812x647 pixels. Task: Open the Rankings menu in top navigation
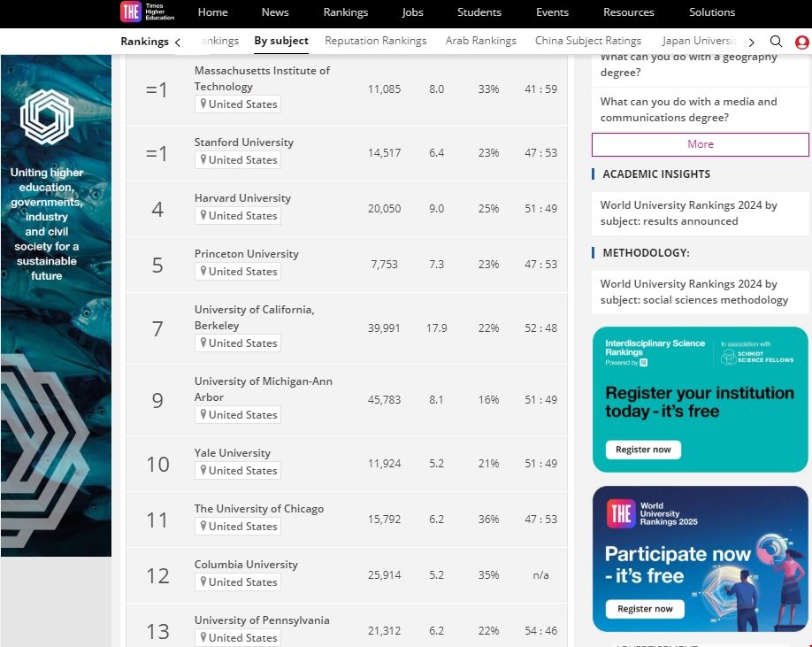tap(345, 12)
